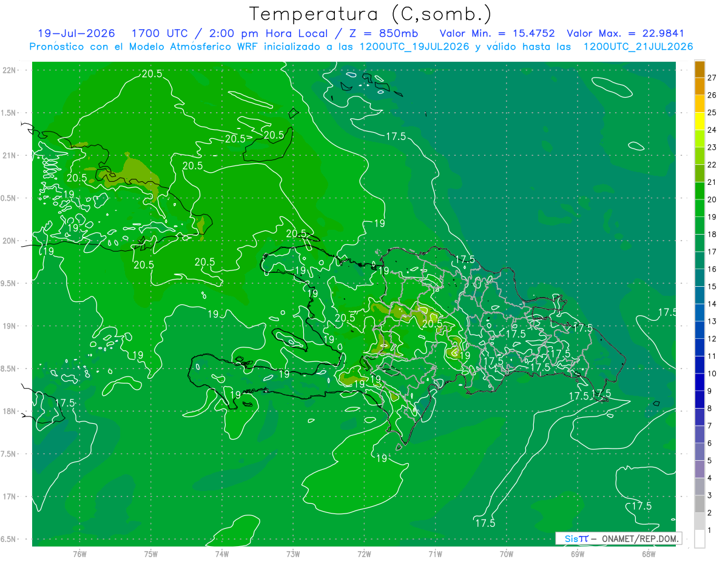Screen dimensions: 728x562
Task: Click the "69W" longitude axis label
Action: pyautogui.click(x=578, y=554)
